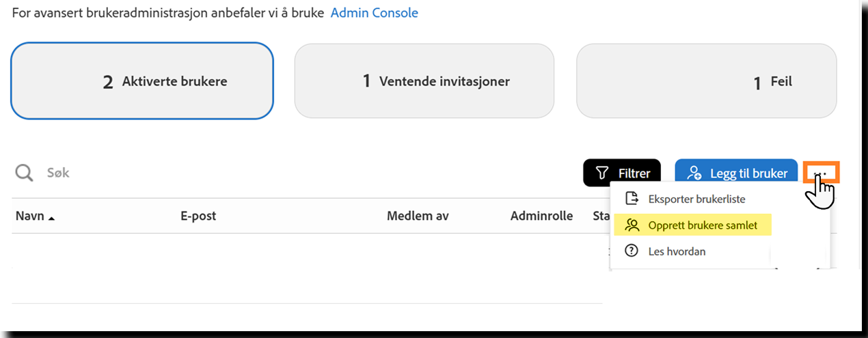Image resolution: width=868 pixels, height=338 pixels.
Task: Select Opprett brukere samlet menu entry
Action: 702,225
